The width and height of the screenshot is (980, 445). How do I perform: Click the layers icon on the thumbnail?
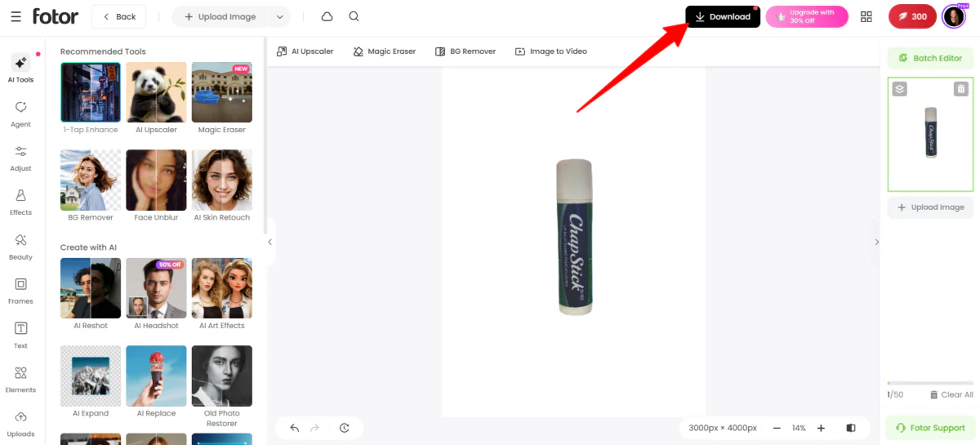click(900, 89)
